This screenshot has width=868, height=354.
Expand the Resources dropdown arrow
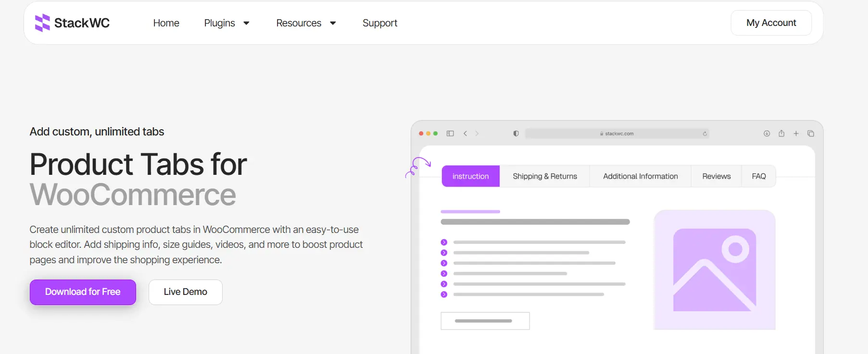coord(333,23)
